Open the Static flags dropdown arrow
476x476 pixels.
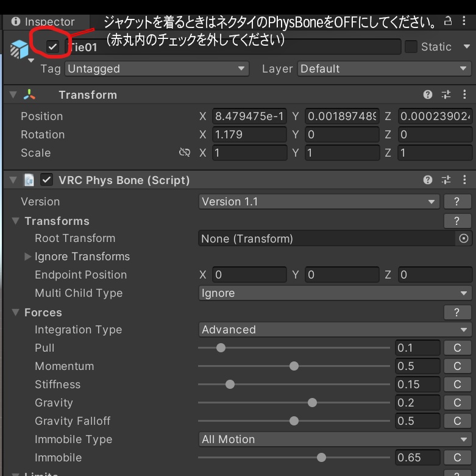tap(467, 47)
